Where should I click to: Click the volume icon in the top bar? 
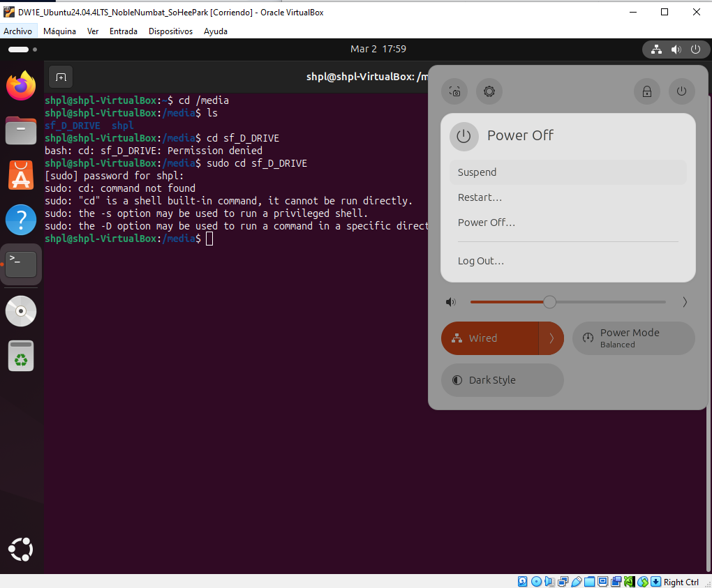(676, 50)
